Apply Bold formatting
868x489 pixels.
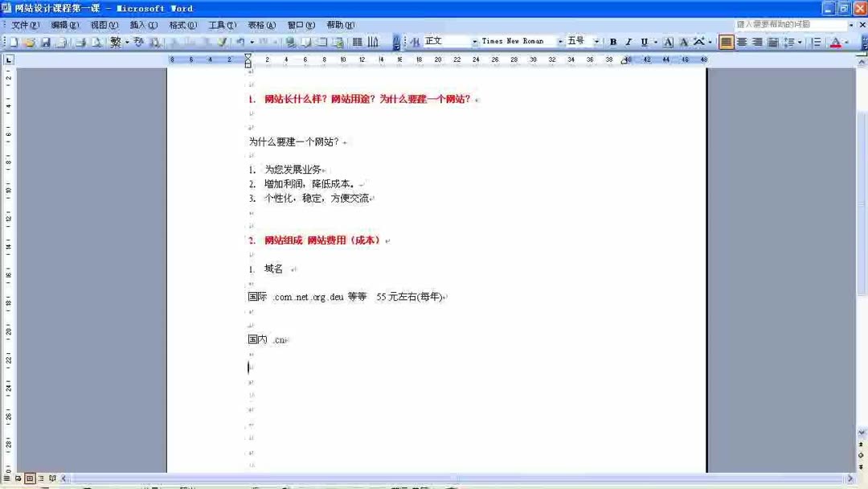[x=612, y=41]
